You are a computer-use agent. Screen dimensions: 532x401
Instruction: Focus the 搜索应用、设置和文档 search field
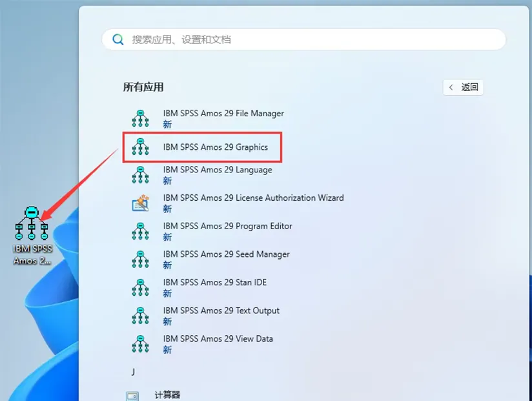tap(303, 39)
